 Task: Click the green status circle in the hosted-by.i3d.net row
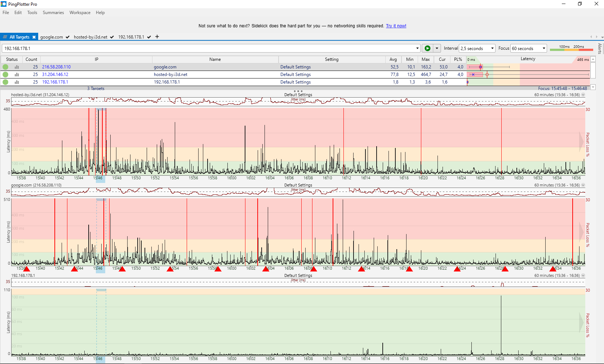click(x=5, y=75)
